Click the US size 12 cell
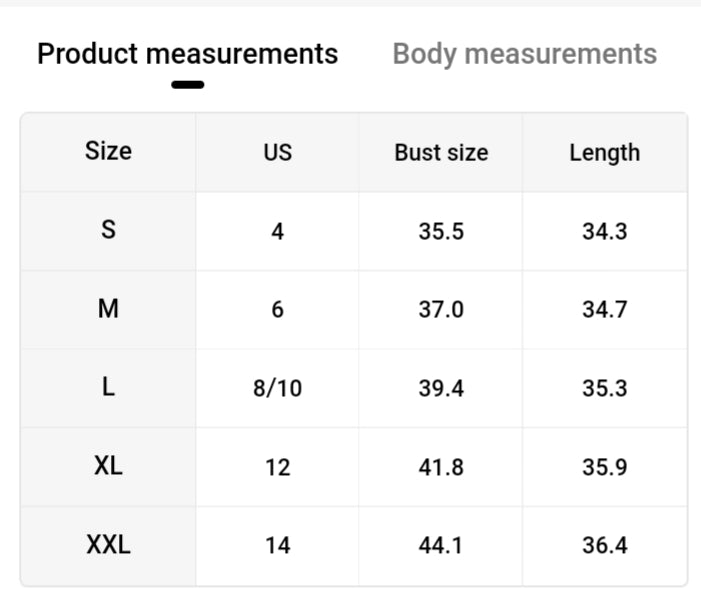The image size is (701, 599). tap(277, 467)
